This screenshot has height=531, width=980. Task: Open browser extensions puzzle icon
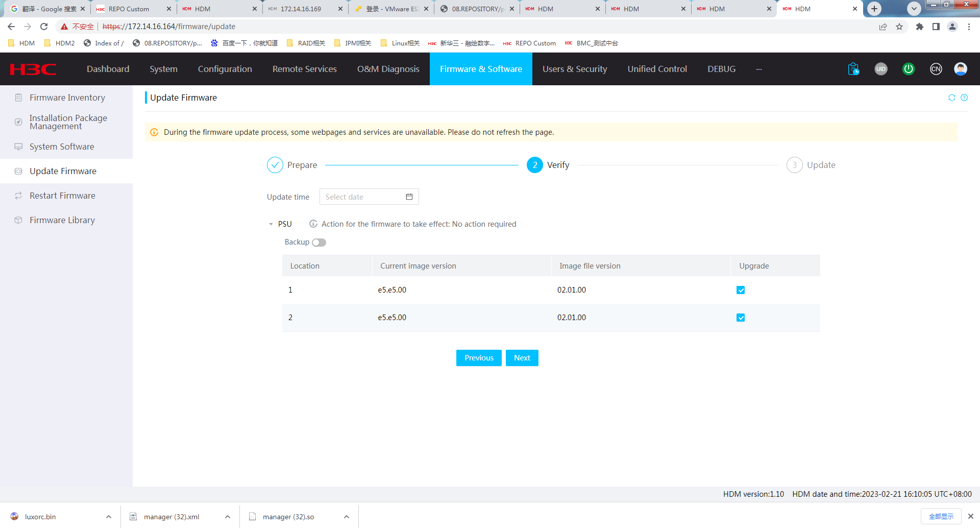click(x=919, y=27)
